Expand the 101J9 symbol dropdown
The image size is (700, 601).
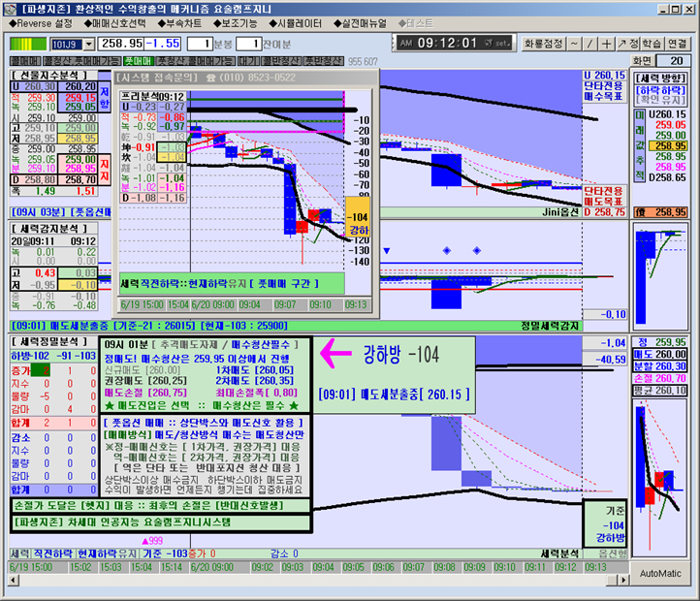(x=89, y=45)
